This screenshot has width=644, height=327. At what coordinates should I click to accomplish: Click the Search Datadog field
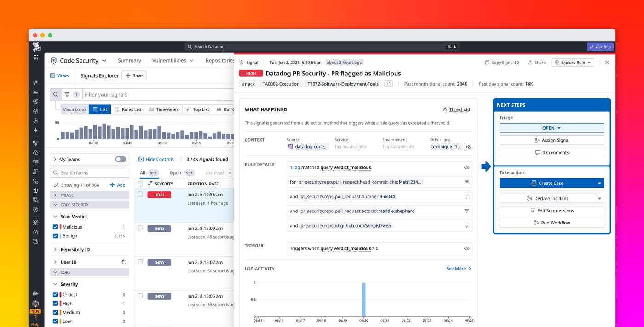322,47
